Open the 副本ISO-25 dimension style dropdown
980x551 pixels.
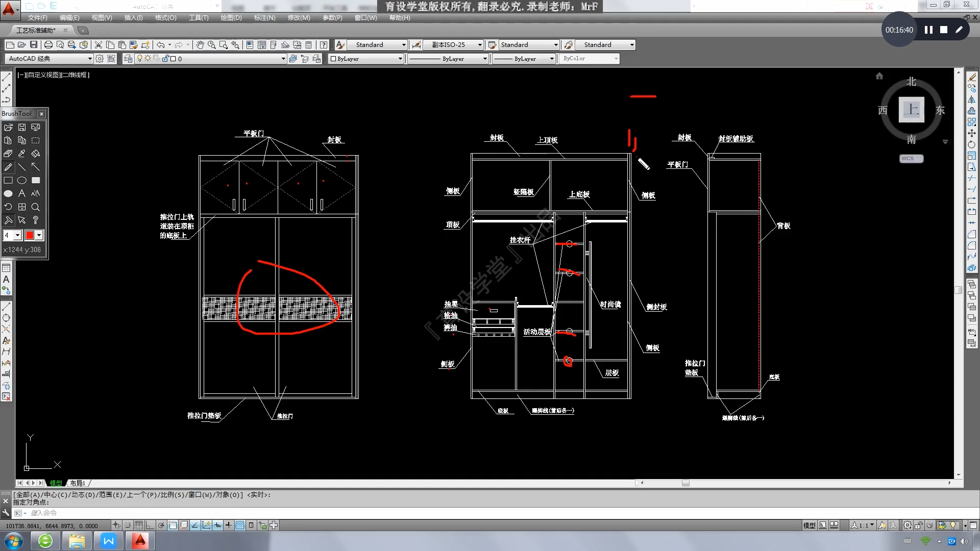(453, 45)
